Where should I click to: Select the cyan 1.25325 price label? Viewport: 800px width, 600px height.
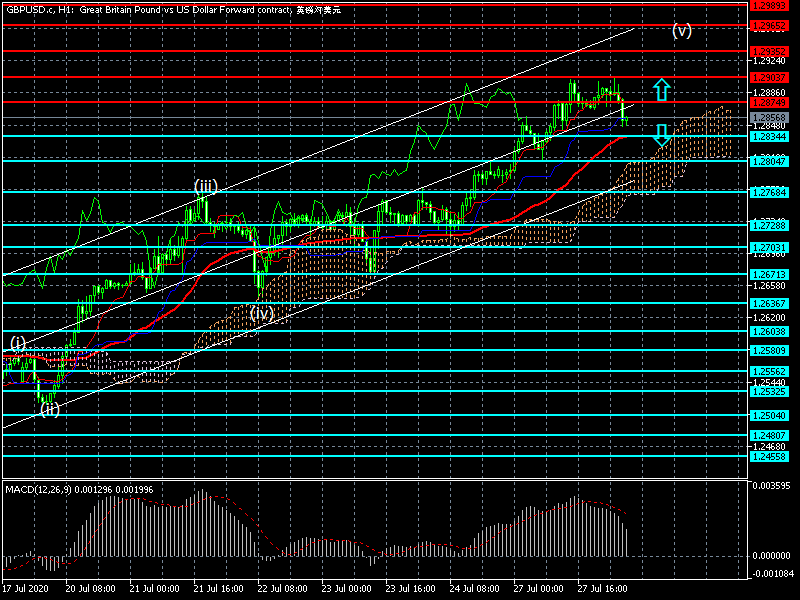769,391
